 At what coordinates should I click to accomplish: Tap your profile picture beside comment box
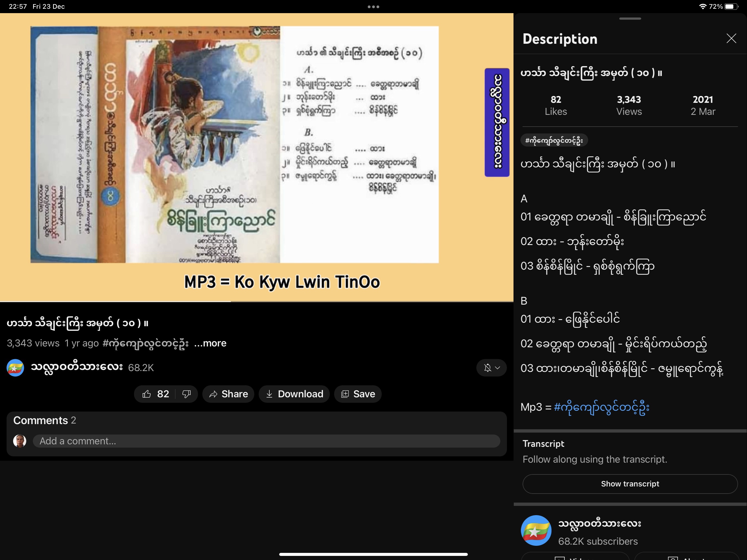[x=20, y=441]
